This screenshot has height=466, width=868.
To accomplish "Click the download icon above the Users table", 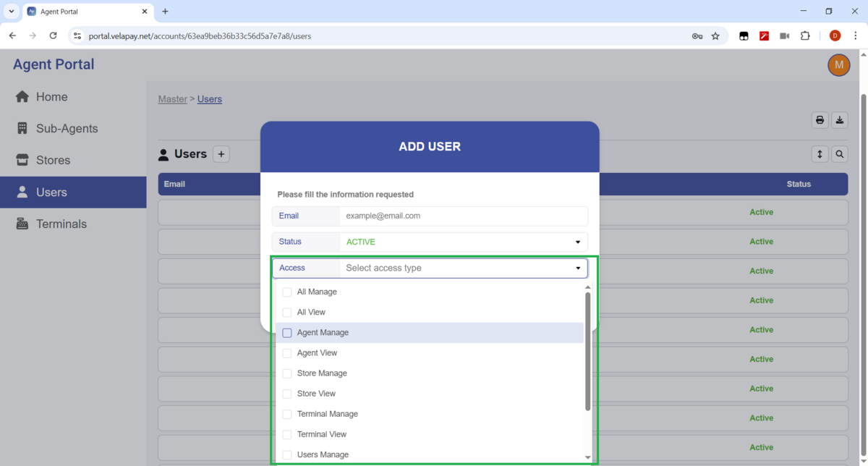I will 840,120.
